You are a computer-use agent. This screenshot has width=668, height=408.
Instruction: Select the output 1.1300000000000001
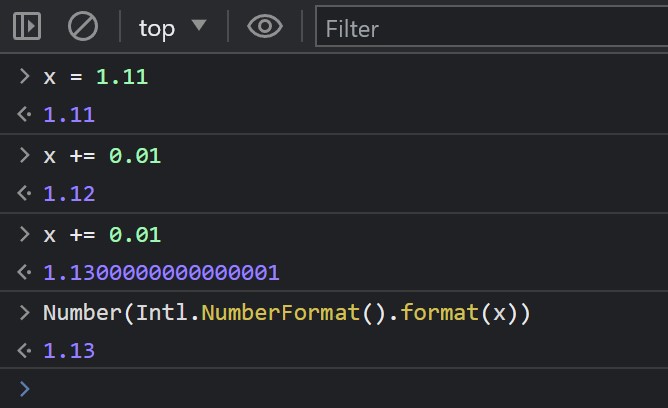[x=161, y=273]
